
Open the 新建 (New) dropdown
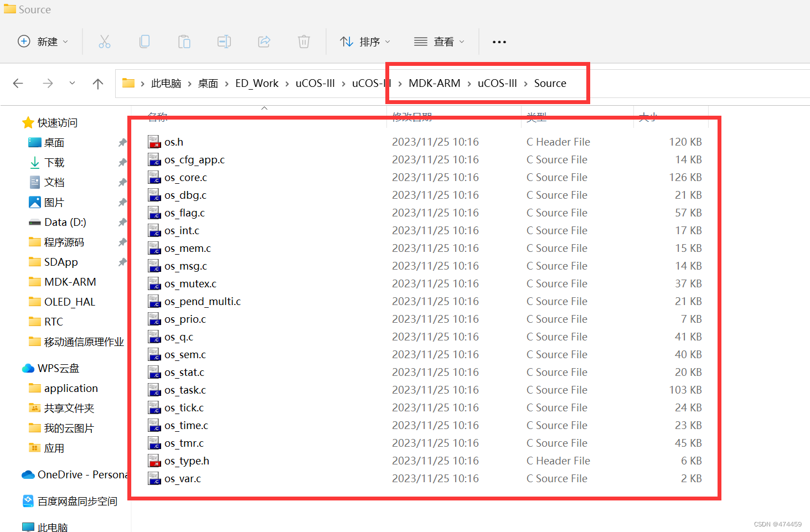coord(43,42)
